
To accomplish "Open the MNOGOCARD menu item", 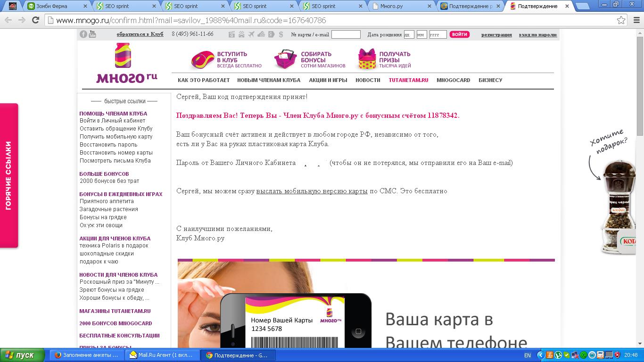I will coord(454,80).
